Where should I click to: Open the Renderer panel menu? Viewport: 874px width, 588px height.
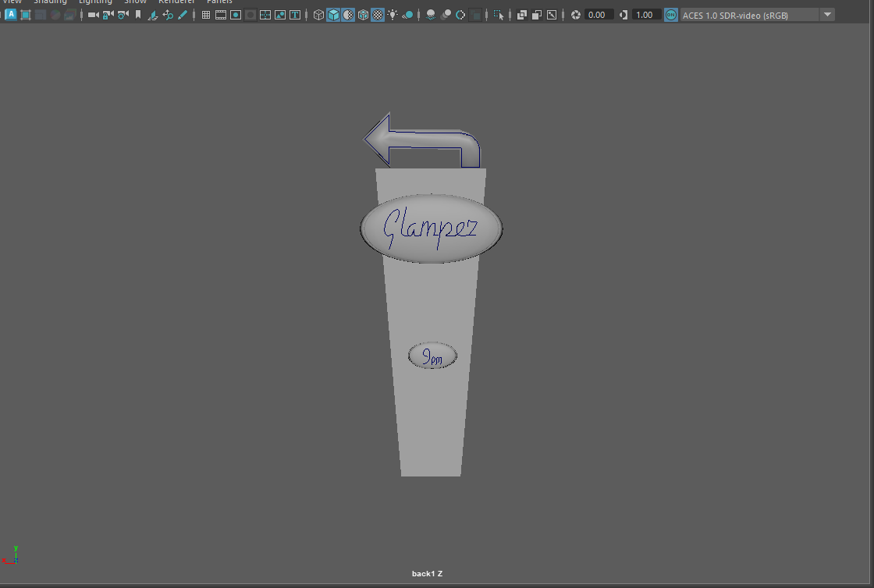pyautogui.click(x=176, y=2)
